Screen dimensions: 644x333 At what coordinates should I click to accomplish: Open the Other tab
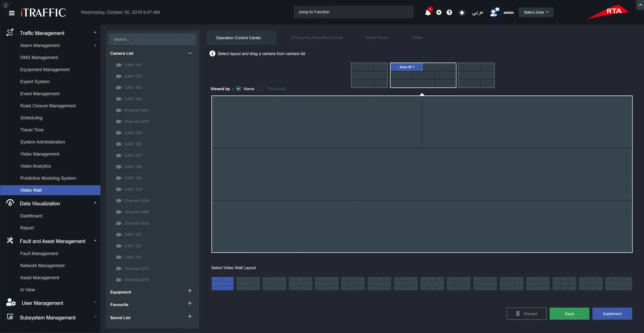[418, 38]
